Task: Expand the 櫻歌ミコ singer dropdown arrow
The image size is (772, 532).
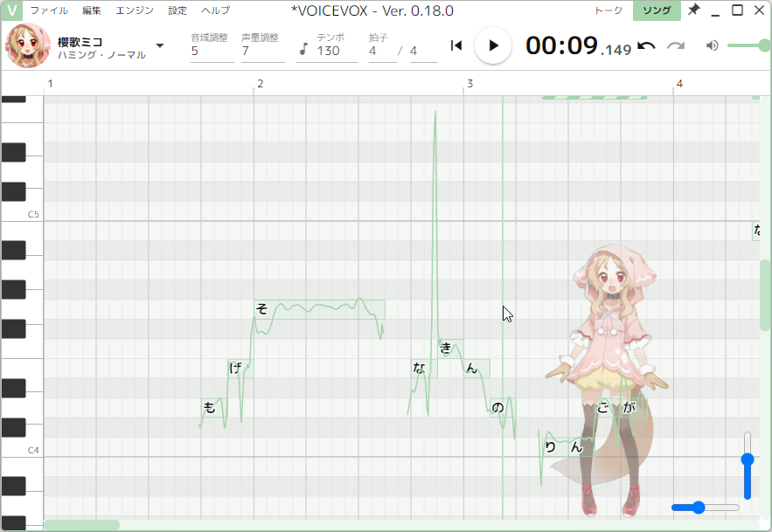Action: click(x=159, y=45)
